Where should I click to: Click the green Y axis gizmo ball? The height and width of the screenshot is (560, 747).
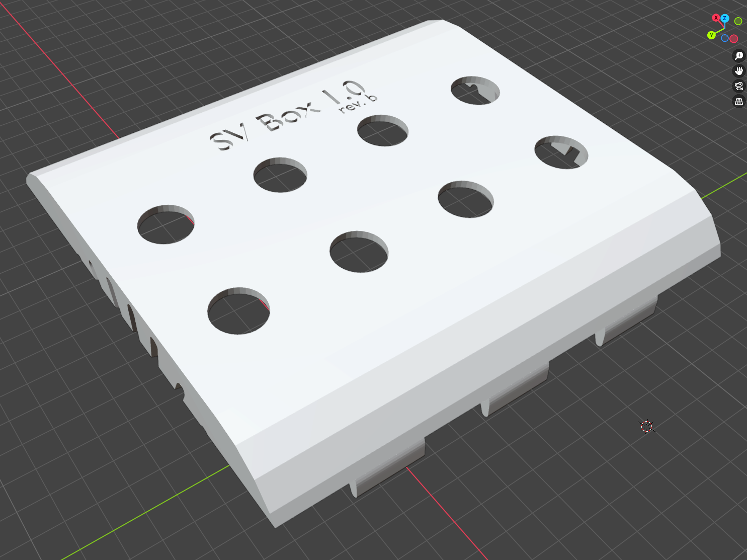point(711,35)
